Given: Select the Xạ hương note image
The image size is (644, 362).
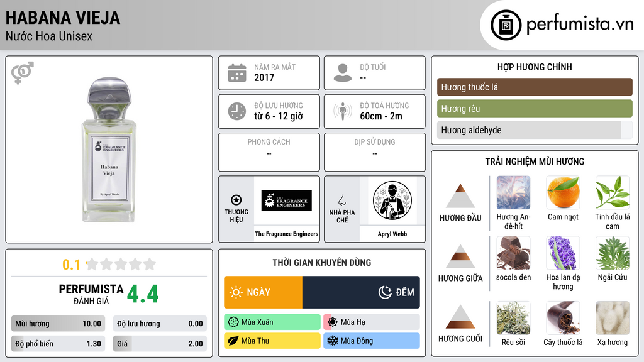Looking at the screenshot, I should [613, 318].
